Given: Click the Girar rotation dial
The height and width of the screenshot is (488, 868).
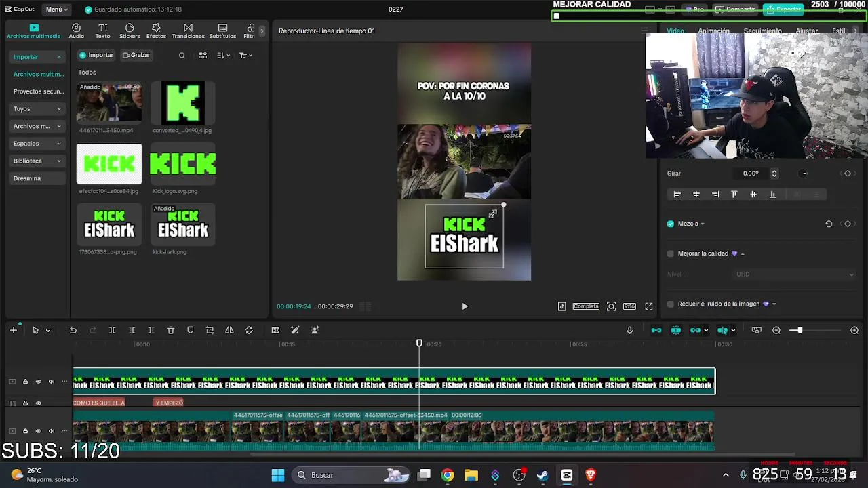Looking at the screenshot, I should click(804, 174).
